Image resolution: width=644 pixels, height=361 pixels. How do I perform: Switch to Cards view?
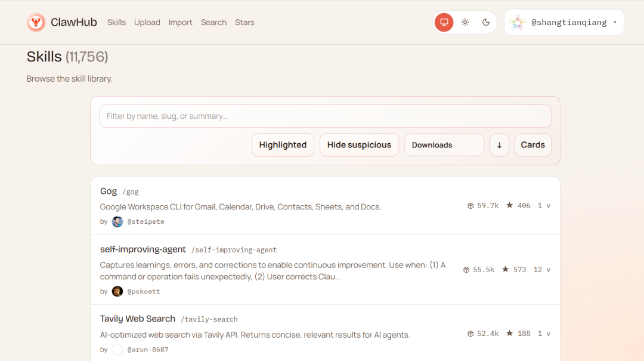(532, 145)
